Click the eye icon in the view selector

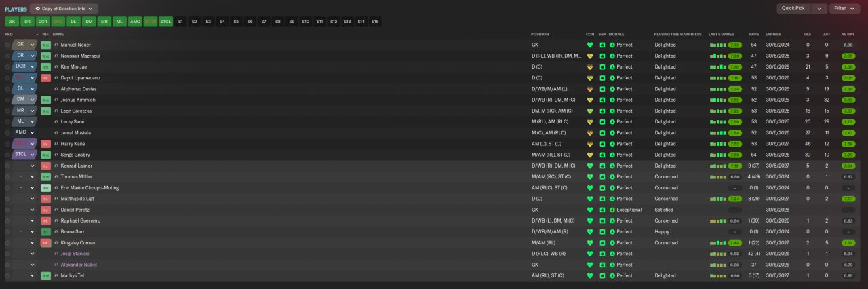coord(38,9)
